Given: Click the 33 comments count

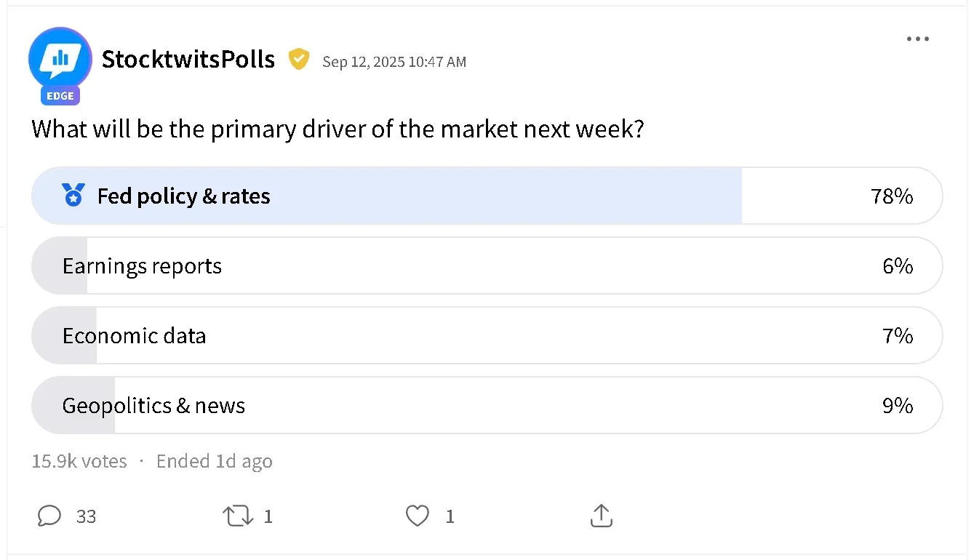Looking at the screenshot, I should 87,516.
